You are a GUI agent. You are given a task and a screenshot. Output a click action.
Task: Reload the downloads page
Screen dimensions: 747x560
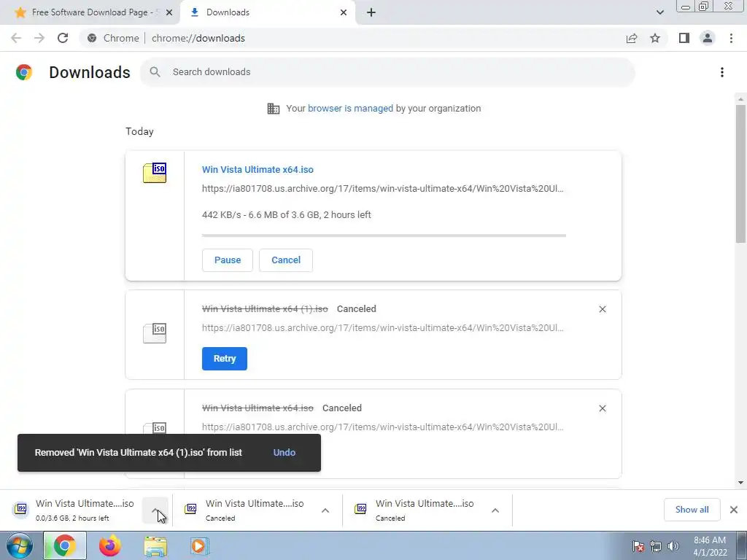(x=63, y=38)
